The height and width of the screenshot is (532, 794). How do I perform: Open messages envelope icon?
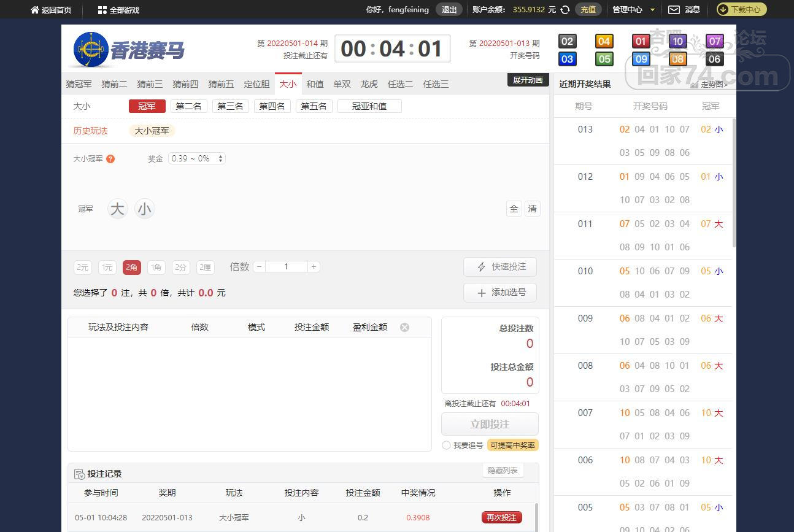click(674, 10)
